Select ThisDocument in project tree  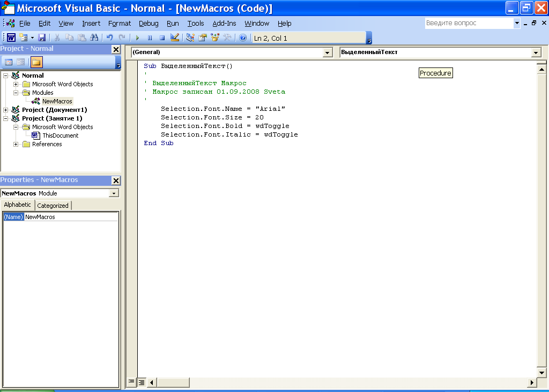tap(60, 135)
